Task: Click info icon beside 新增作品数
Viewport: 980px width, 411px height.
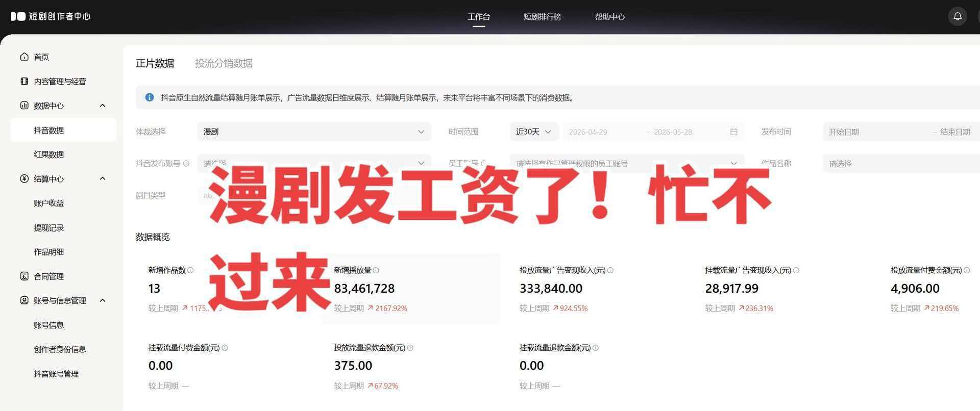Action: click(x=190, y=270)
